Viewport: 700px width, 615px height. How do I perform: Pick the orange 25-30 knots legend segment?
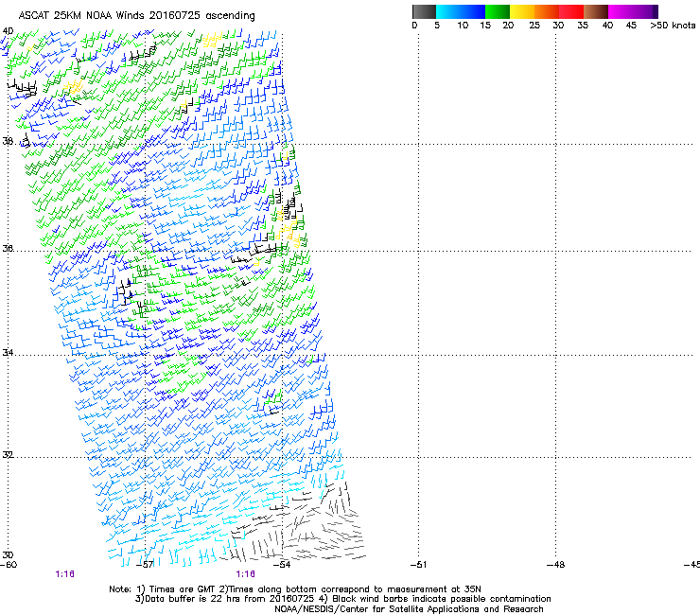547,11
